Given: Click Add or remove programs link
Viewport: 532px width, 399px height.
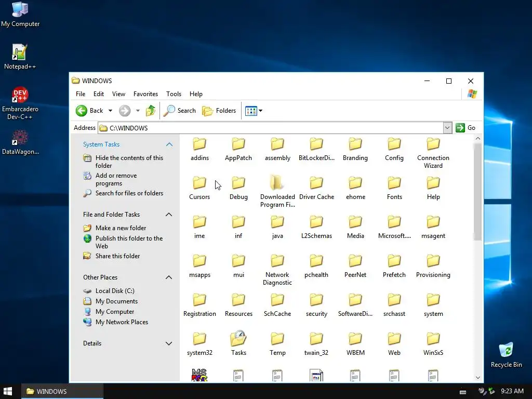Looking at the screenshot, I should tap(110, 179).
